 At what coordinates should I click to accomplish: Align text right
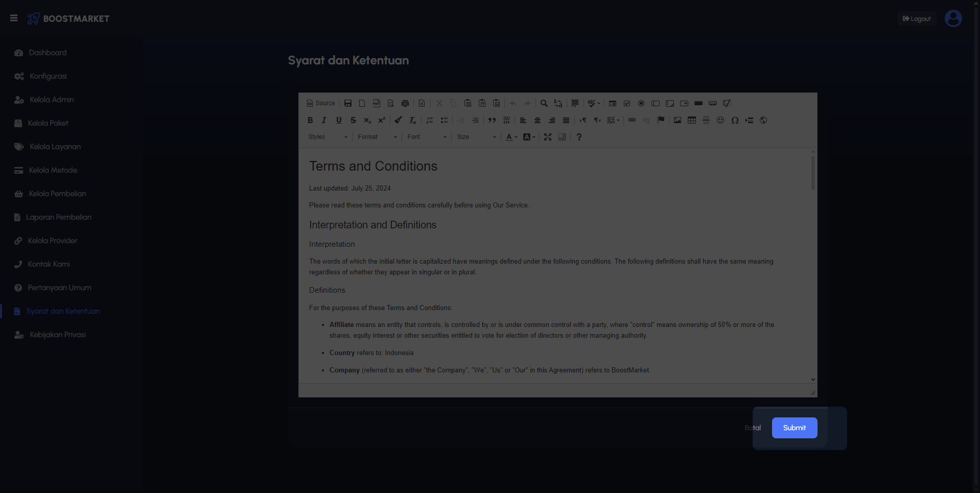(x=552, y=120)
